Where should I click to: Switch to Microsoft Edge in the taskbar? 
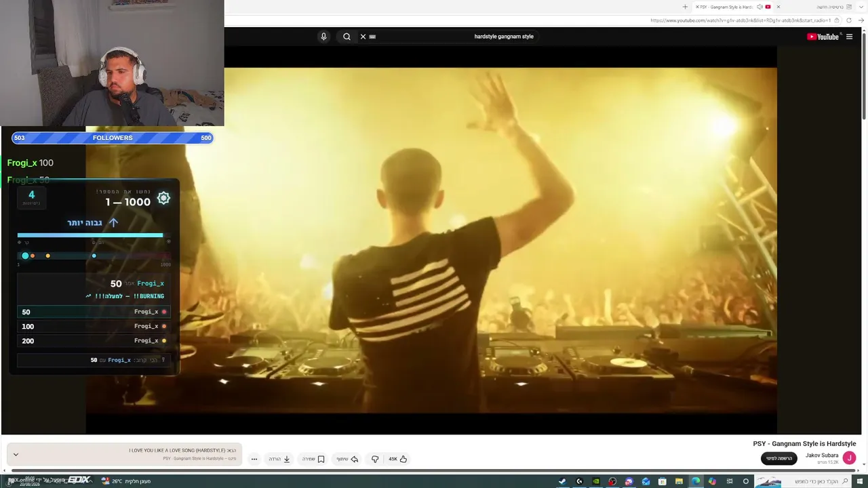[696, 481]
